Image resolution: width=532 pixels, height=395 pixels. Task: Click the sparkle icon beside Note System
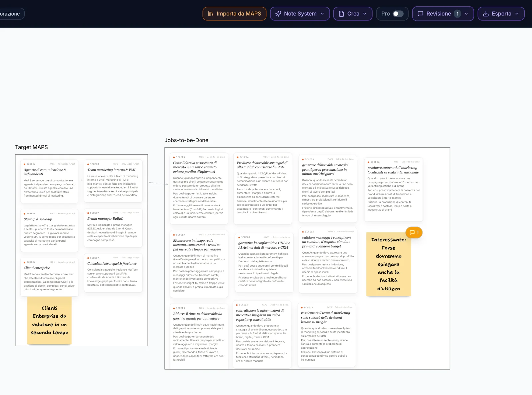tap(278, 14)
